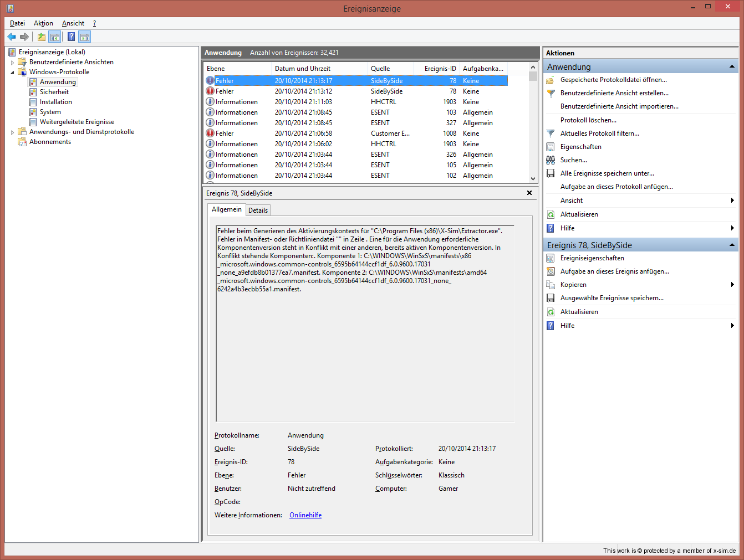The width and height of the screenshot is (744, 560).
Task: Open the Onlinehilfe link
Action: pyautogui.click(x=305, y=515)
